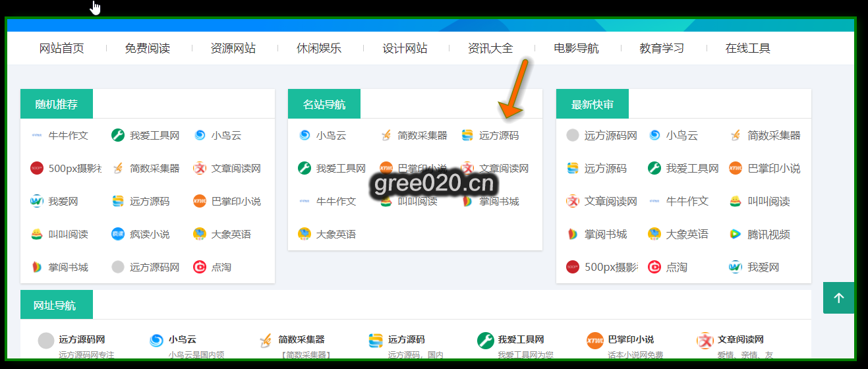Click the 最新快审 section header tab
Screen dimensions: 868x369
593,104
